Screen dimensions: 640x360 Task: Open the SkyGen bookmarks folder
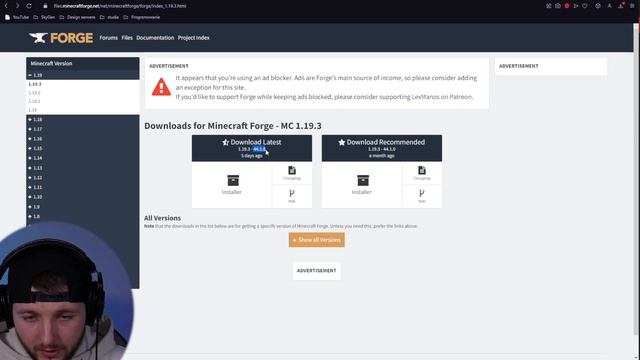(44, 17)
